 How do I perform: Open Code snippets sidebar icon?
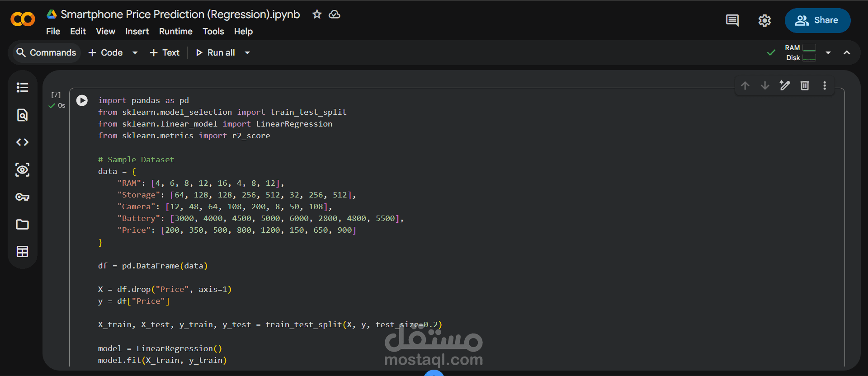click(x=22, y=142)
